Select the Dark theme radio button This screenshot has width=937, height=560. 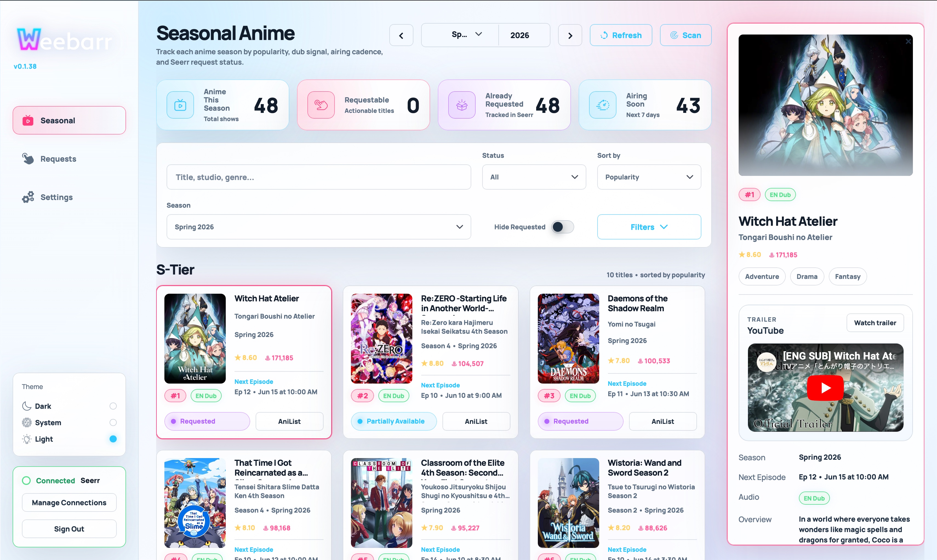(x=113, y=406)
